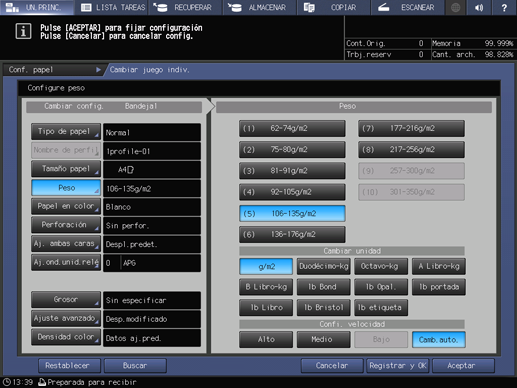Open the Densidad color setting
Image resolution: width=517 pixels, height=388 pixels.
pos(66,337)
